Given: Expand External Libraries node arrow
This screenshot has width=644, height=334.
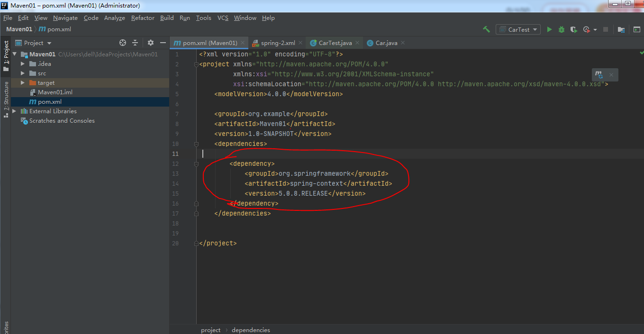Looking at the screenshot, I should (x=15, y=111).
